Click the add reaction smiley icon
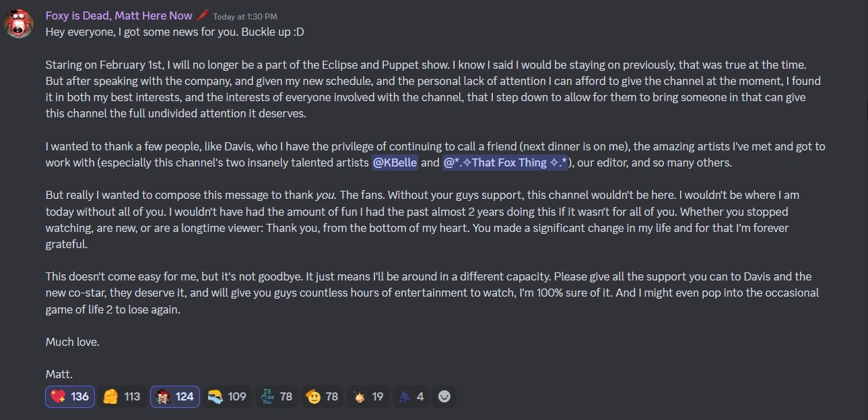Image resolution: width=868 pixels, height=420 pixels. [x=444, y=396]
